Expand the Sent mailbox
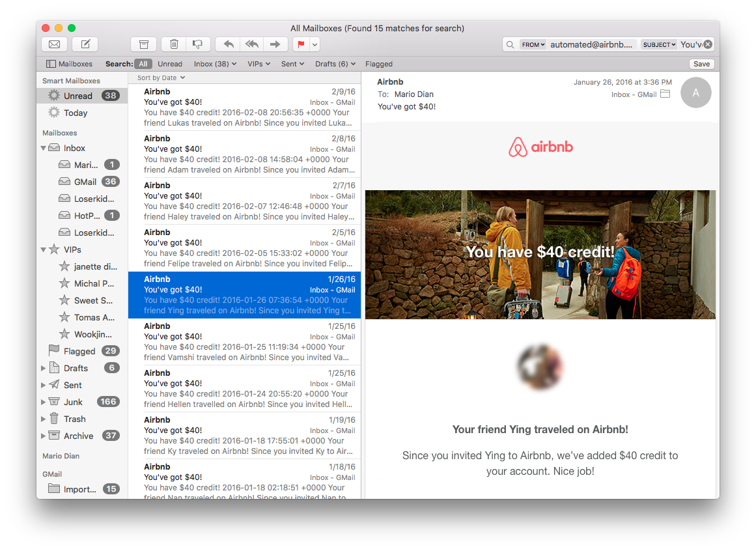 click(43, 385)
